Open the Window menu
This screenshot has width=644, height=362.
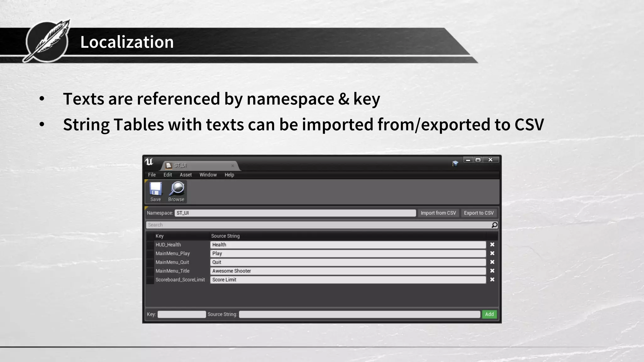(x=208, y=175)
